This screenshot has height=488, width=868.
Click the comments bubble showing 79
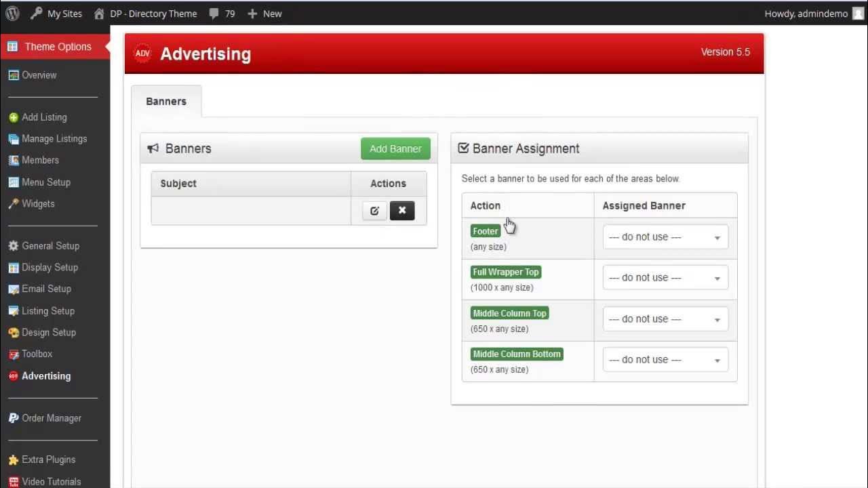pos(221,13)
